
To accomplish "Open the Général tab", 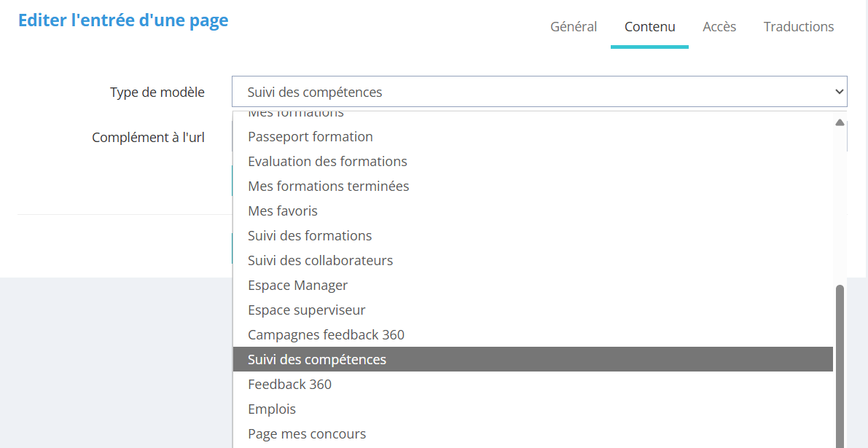I will 574,27.
